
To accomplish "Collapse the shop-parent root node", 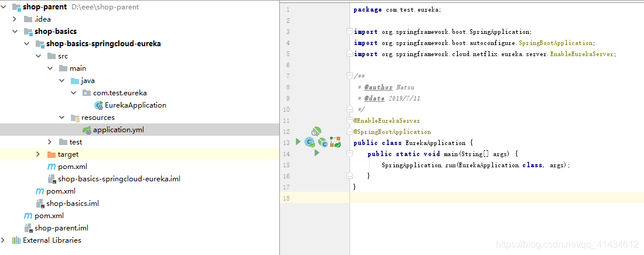I will click(x=4, y=6).
